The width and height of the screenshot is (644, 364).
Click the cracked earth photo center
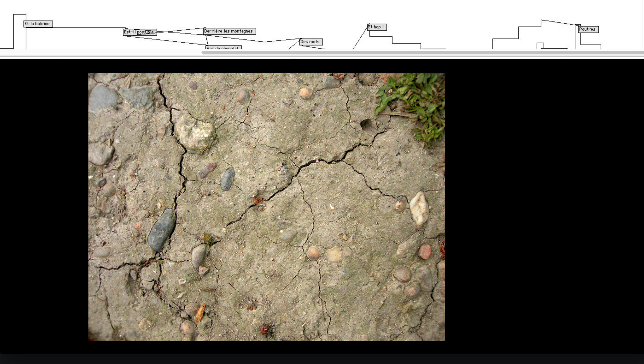point(266,207)
